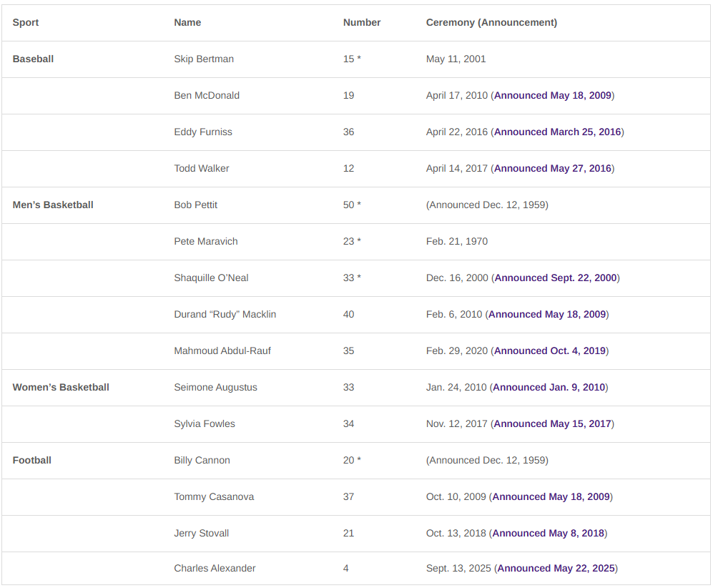This screenshot has height=588, width=713.
Task: Open Rudy Macklin's 'Announced May 18, 2009' link
Action: tap(547, 314)
